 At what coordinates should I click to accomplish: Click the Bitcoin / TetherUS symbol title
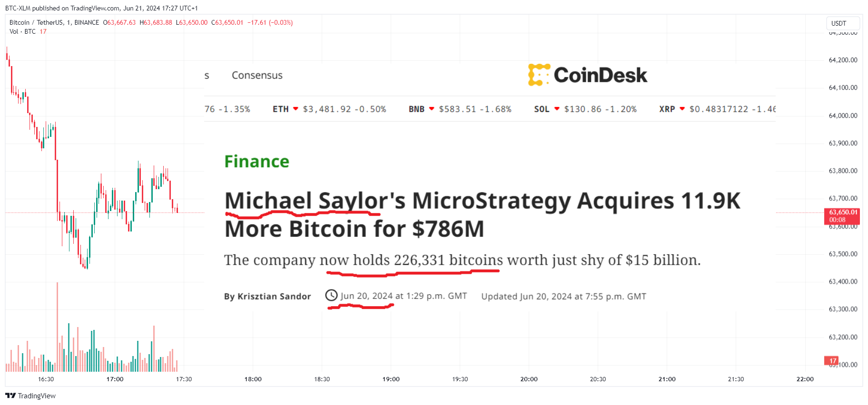coord(54,22)
